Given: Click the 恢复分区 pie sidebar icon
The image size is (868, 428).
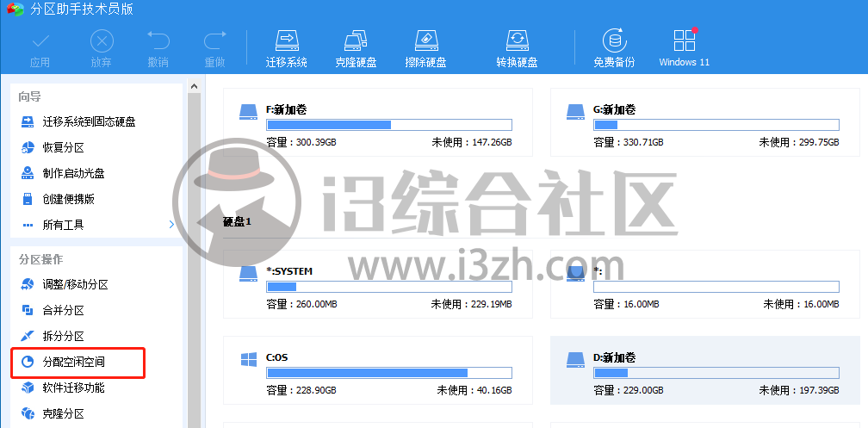Looking at the screenshot, I should click(28, 148).
